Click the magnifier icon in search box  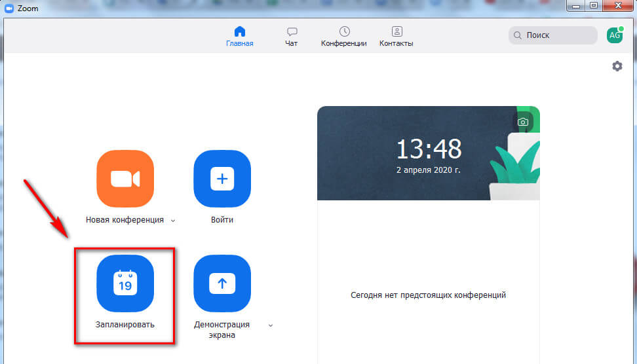click(x=518, y=35)
